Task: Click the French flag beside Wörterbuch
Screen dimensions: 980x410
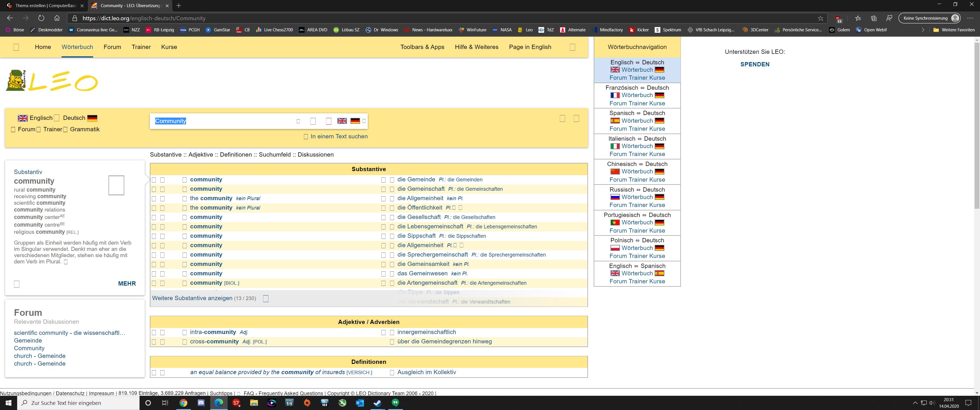Action: [x=615, y=95]
